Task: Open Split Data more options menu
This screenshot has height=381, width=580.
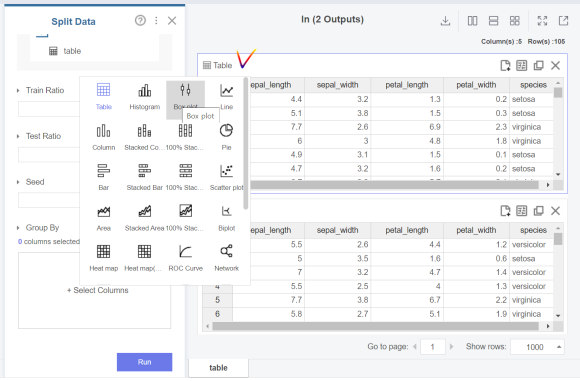Action: point(156,20)
